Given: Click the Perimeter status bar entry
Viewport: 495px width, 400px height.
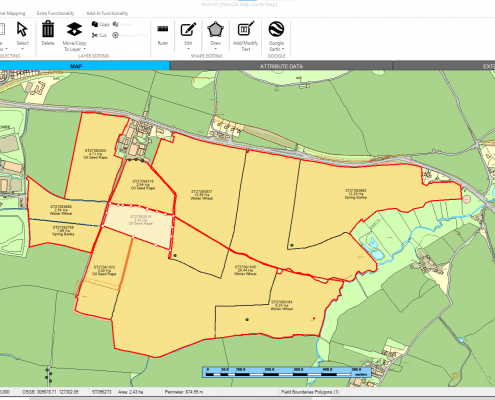Looking at the screenshot, I should (x=184, y=392).
